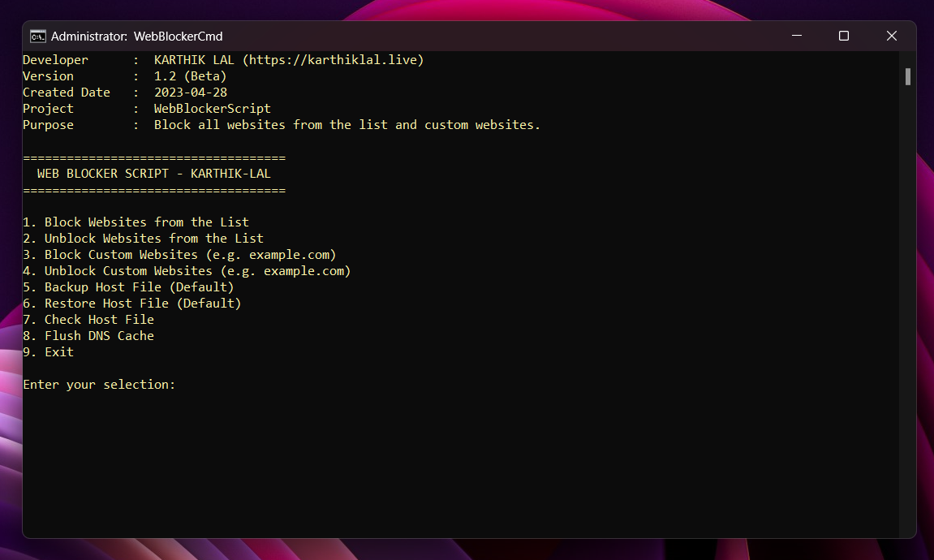Click the 'Purpose' description line
The height and width of the screenshot is (560, 934).
[x=281, y=125]
